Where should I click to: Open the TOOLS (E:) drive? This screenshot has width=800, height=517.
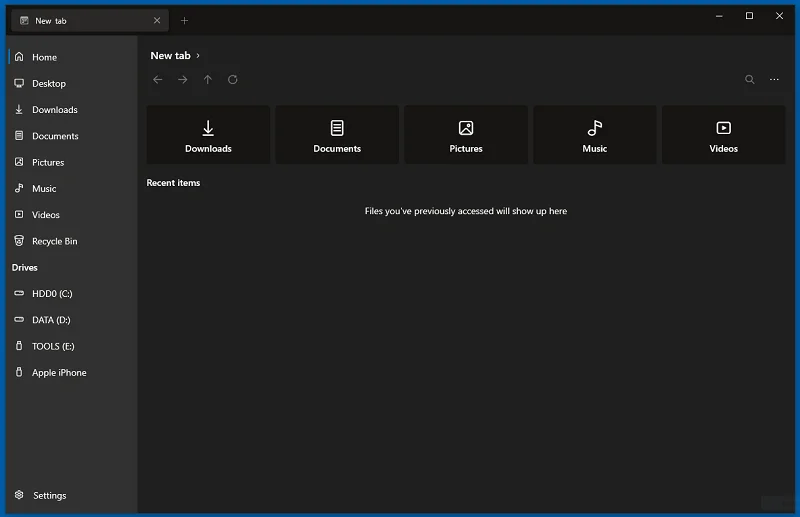(71, 346)
